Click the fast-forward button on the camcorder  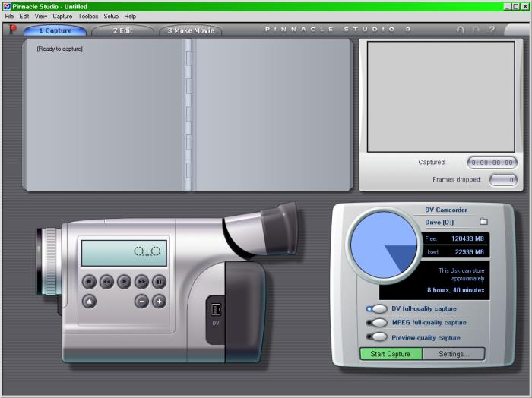[142, 281]
